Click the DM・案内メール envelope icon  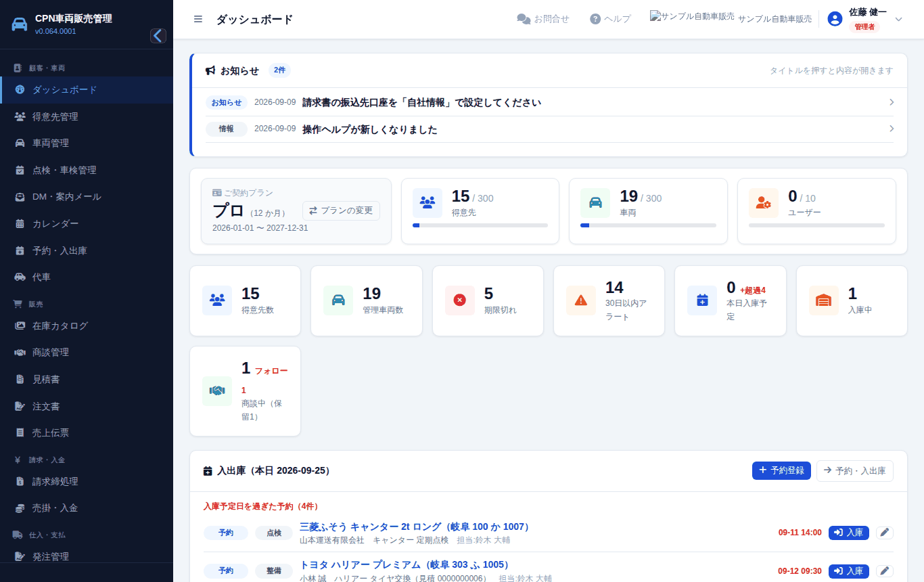[20, 197]
